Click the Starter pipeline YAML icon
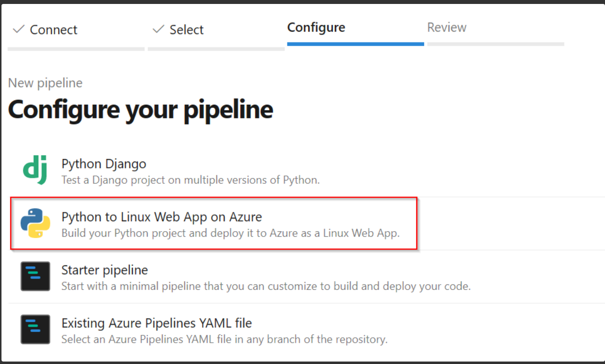The image size is (605, 364). tap(35, 276)
